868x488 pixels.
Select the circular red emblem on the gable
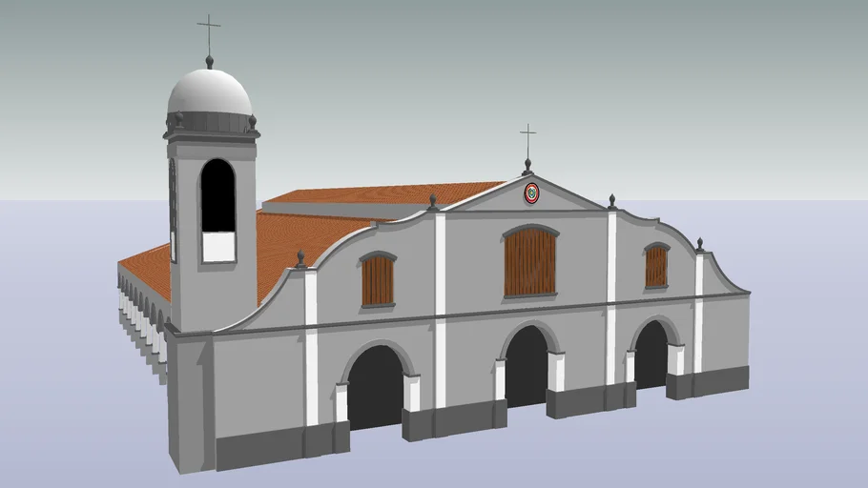(x=531, y=193)
